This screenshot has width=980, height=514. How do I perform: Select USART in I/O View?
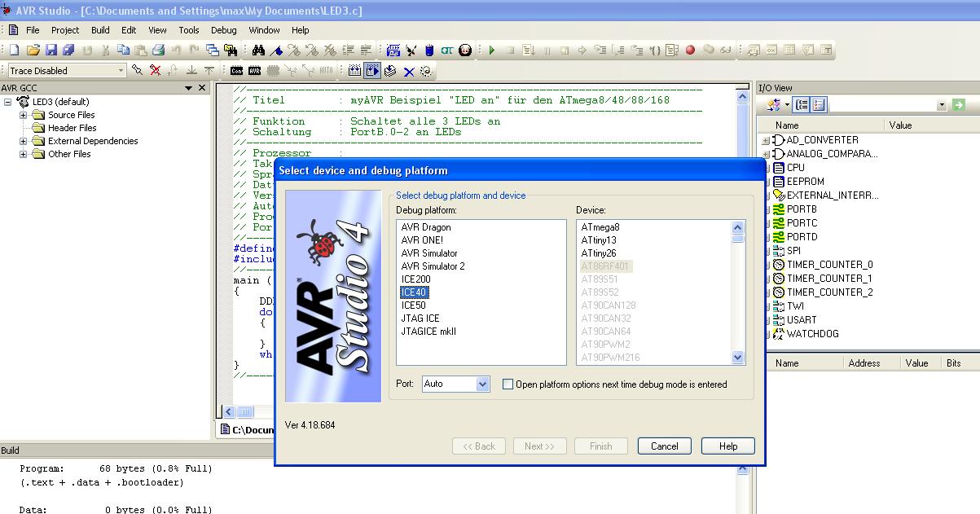pos(802,320)
